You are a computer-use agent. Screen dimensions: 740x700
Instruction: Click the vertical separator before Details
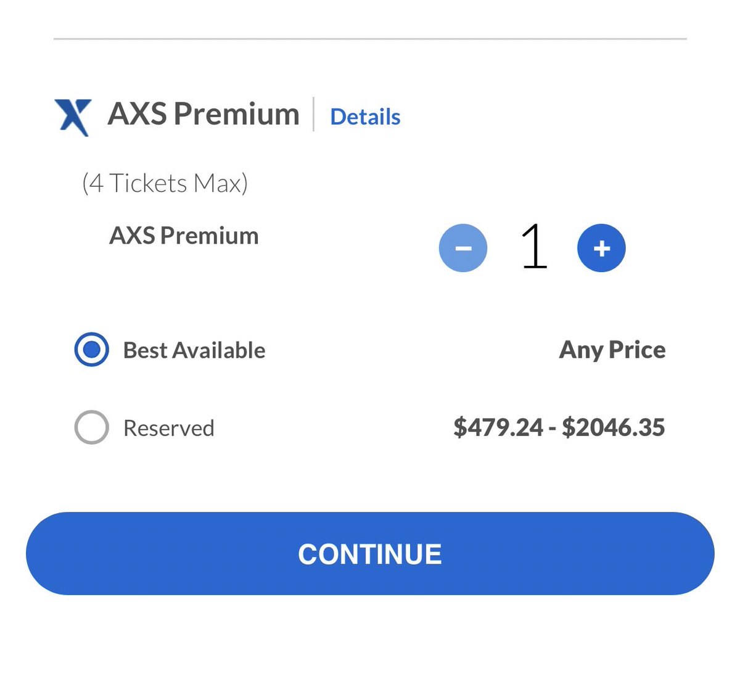pos(313,114)
